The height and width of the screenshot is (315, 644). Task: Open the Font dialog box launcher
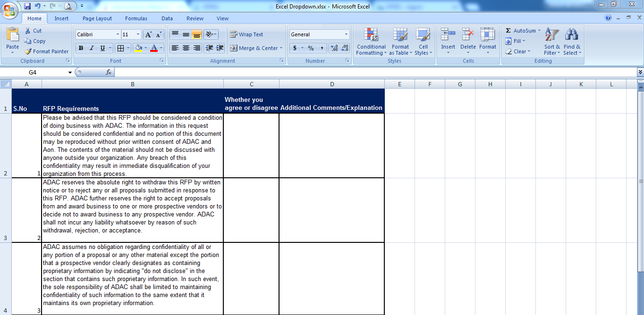click(x=163, y=60)
